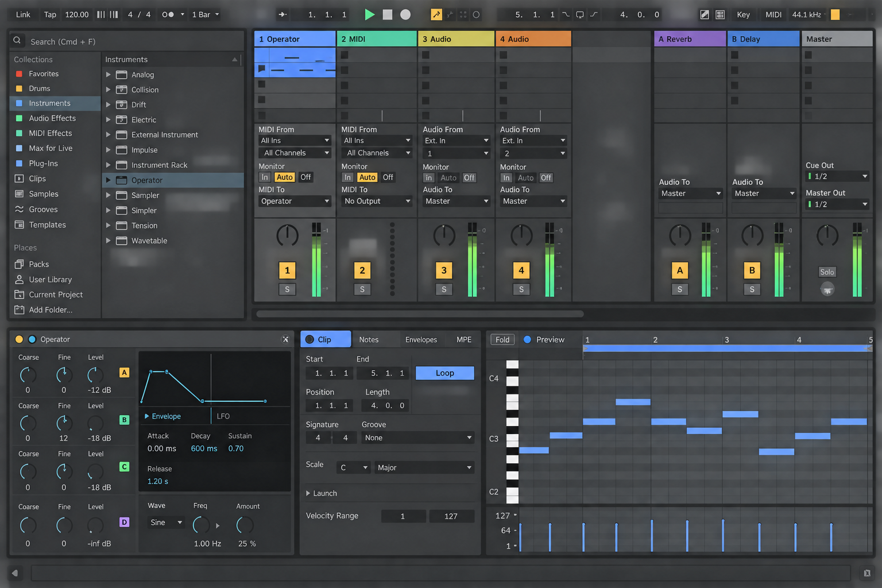Screen dimensions: 882x588
Task: Open the Grooves category icon
Action: point(19,209)
